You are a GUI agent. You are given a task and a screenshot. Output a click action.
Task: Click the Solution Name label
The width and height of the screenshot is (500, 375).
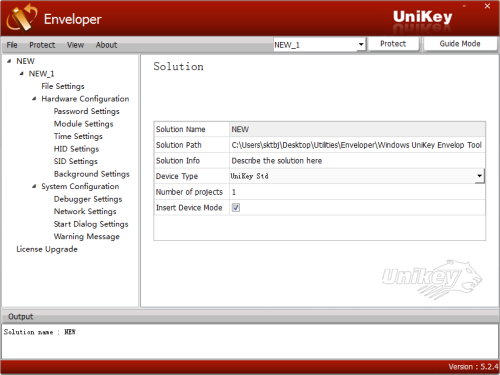180,129
